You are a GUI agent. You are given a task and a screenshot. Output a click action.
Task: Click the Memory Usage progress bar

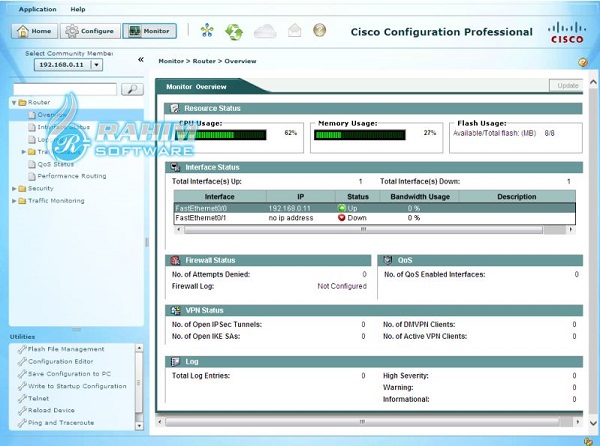pos(360,135)
